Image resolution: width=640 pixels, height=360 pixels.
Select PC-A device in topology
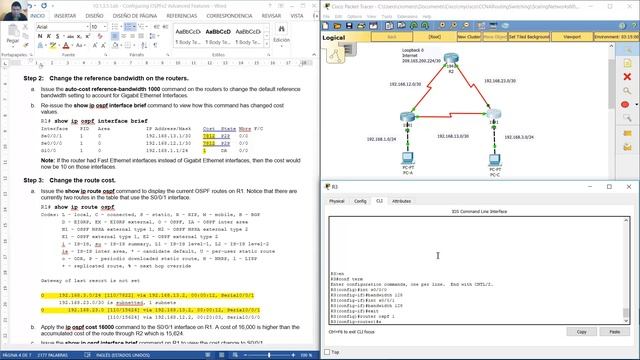point(407,158)
